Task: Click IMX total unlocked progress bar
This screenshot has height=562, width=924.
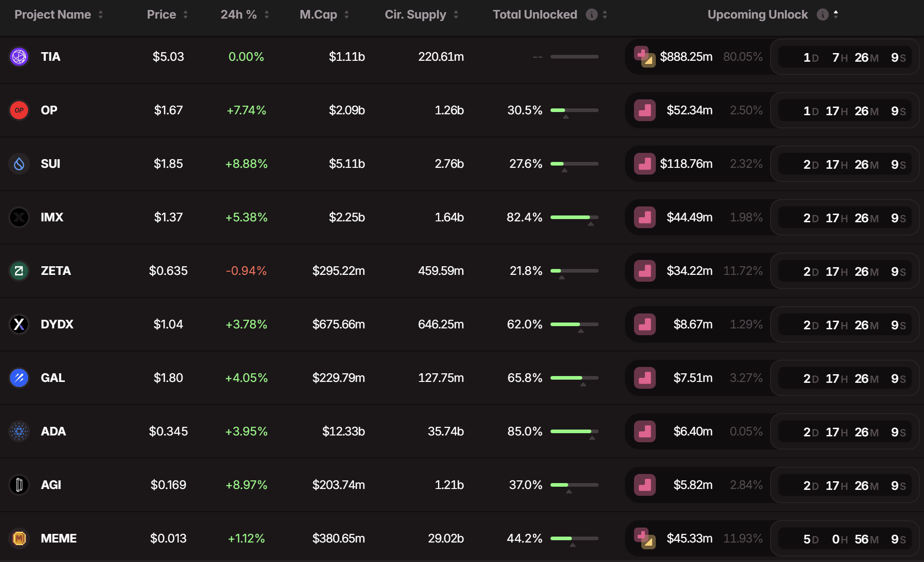Action: [x=574, y=217]
